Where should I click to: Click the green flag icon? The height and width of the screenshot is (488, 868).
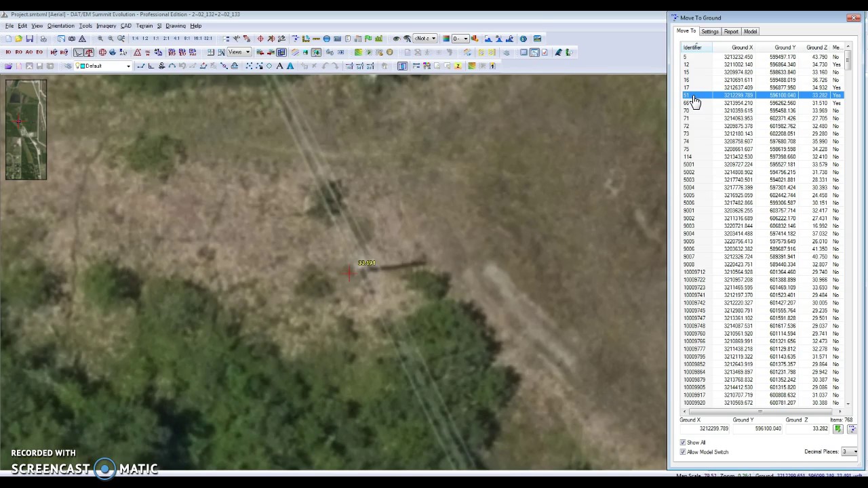pyautogui.click(x=368, y=39)
